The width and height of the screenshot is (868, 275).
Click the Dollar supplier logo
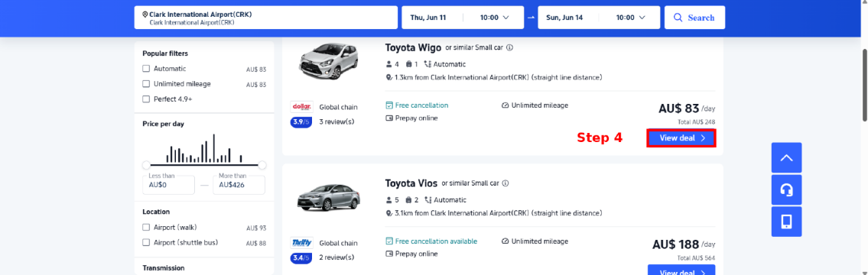point(301,107)
